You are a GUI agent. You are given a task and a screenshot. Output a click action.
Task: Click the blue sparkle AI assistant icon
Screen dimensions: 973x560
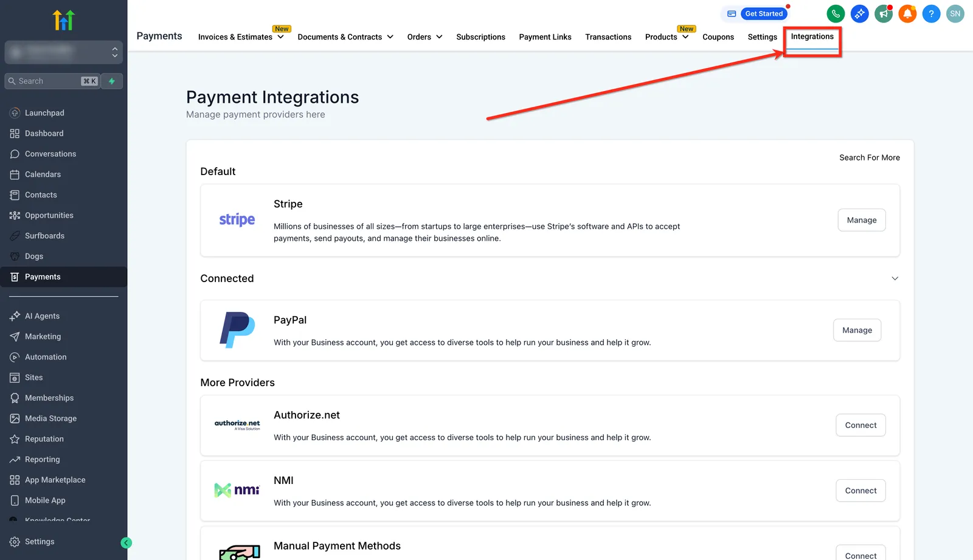(859, 13)
